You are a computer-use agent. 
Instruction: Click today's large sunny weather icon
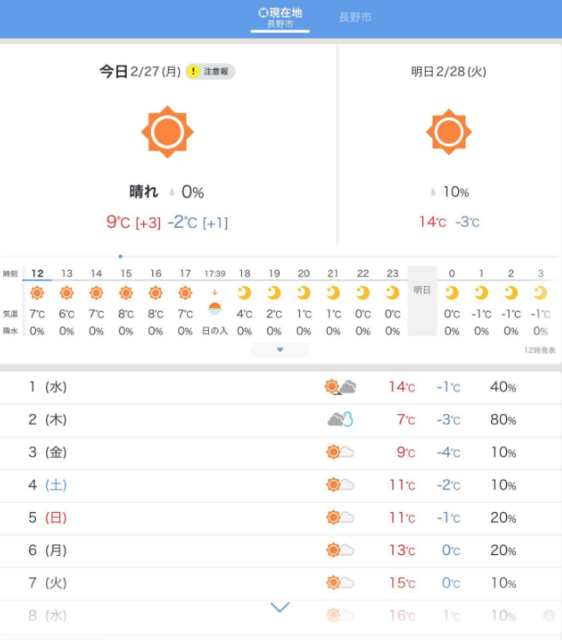click(x=167, y=132)
